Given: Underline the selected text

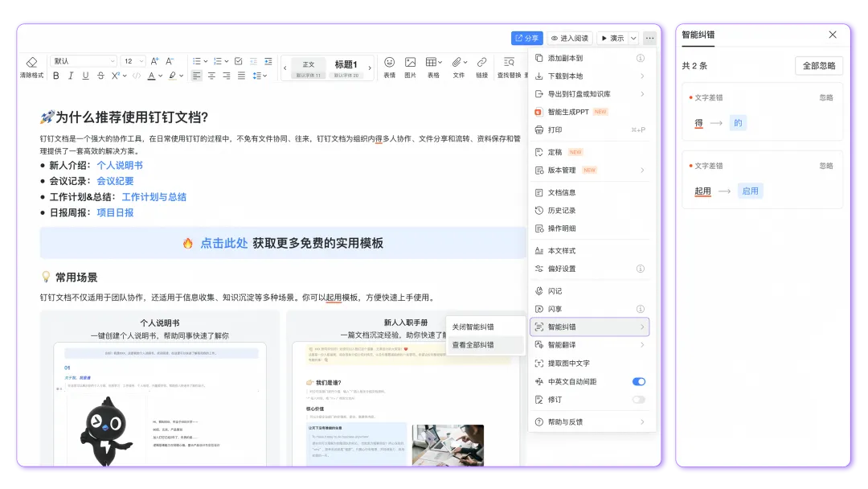Looking at the screenshot, I should (85, 76).
